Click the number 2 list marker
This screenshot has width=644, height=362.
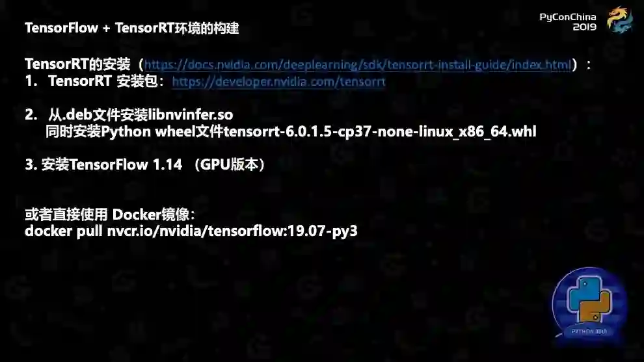31,114
